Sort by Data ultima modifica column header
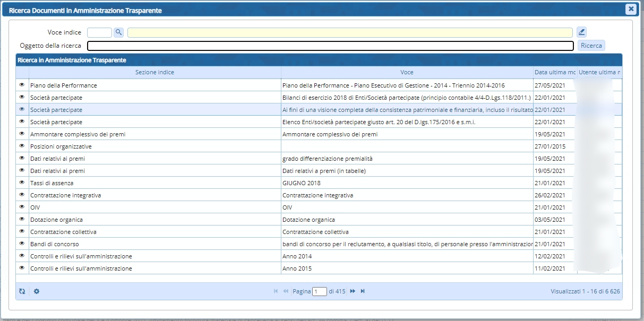The height and width of the screenshot is (321, 644). (x=554, y=72)
